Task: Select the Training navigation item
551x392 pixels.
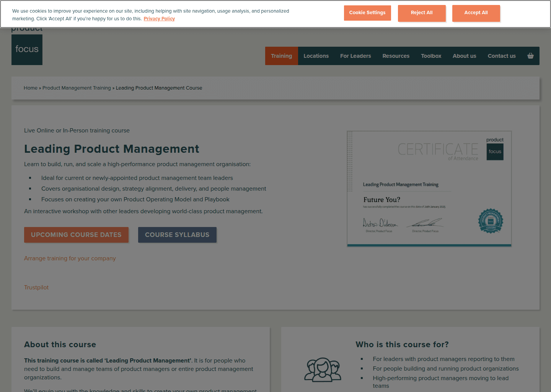Action: 281,56
